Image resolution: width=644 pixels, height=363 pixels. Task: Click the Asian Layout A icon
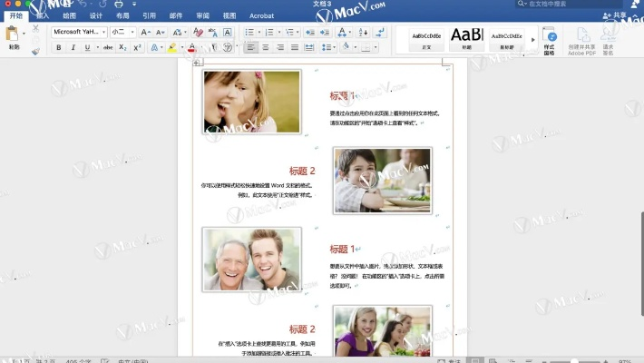pos(342,32)
